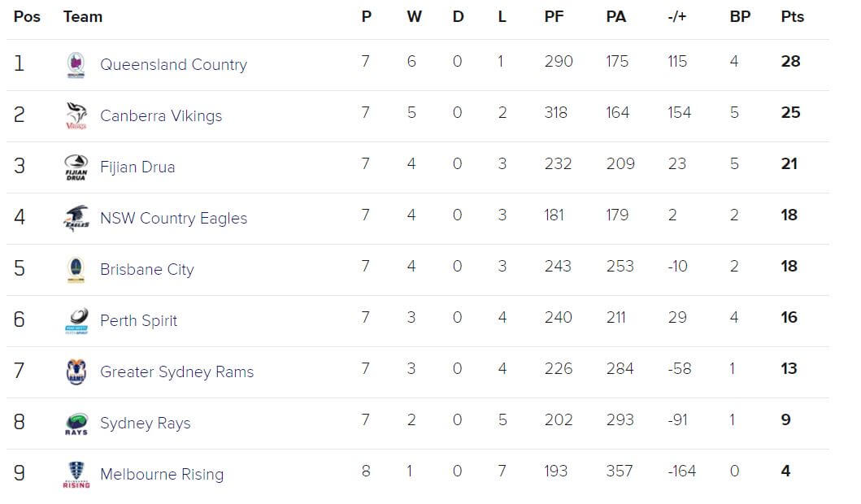
Task: Select the PF column header
Action: click(554, 16)
